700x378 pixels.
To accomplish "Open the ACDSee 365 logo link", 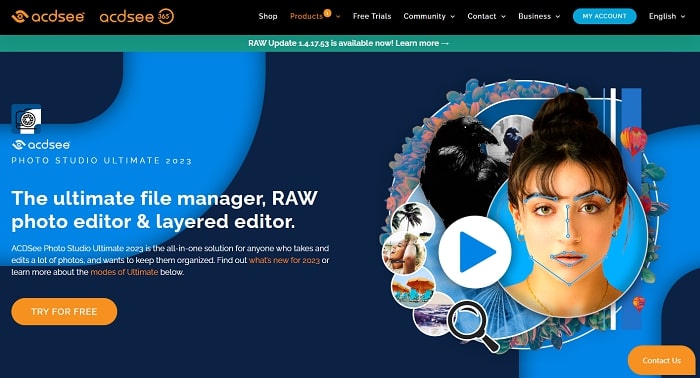I will [137, 17].
